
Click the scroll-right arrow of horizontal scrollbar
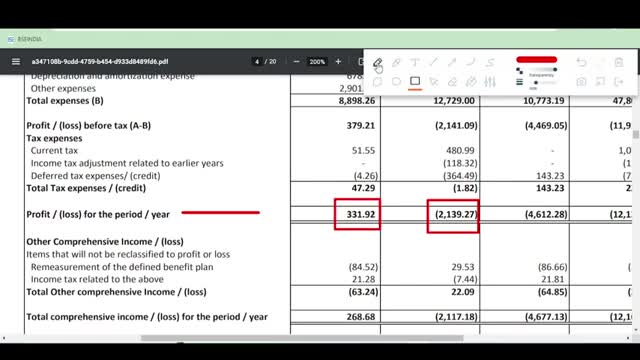coord(628,338)
